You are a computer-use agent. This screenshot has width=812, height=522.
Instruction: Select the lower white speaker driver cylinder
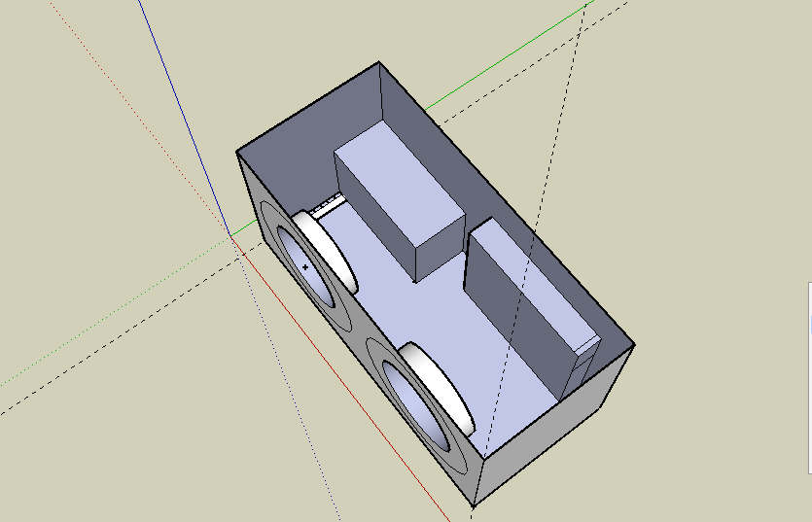(x=440, y=389)
